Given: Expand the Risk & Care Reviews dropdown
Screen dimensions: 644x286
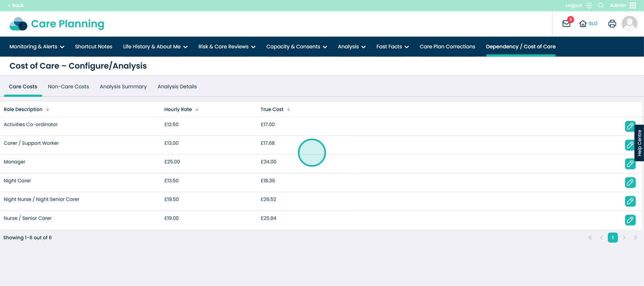Looking at the screenshot, I should coord(227,47).
